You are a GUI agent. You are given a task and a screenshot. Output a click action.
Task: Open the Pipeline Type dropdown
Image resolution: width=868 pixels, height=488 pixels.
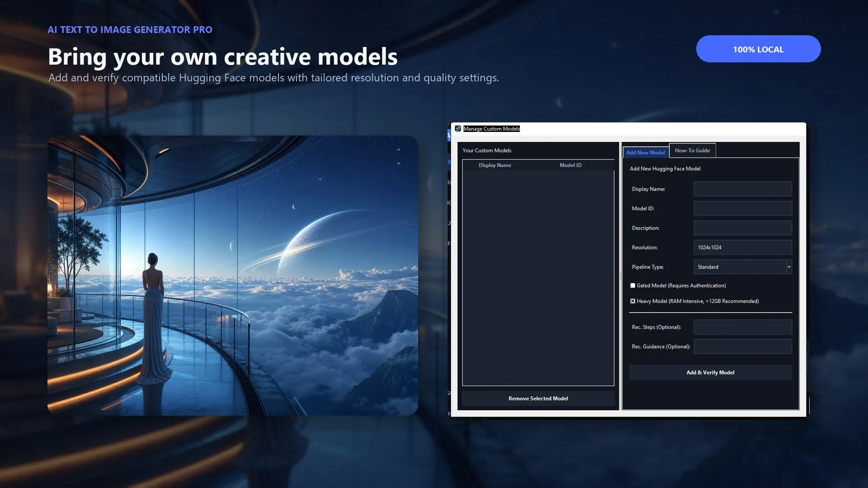point(743,267)
